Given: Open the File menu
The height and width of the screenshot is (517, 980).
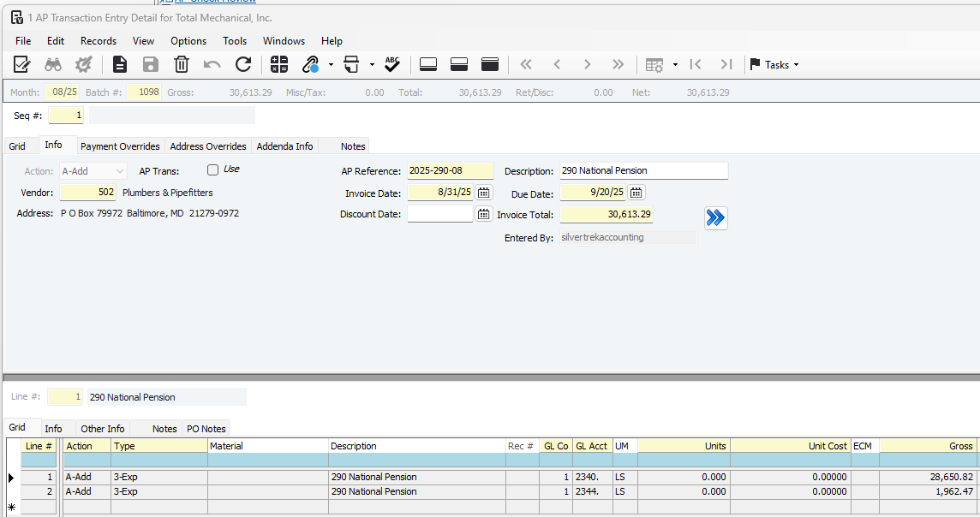Looking at the screenshot, I should click(23, 40).
